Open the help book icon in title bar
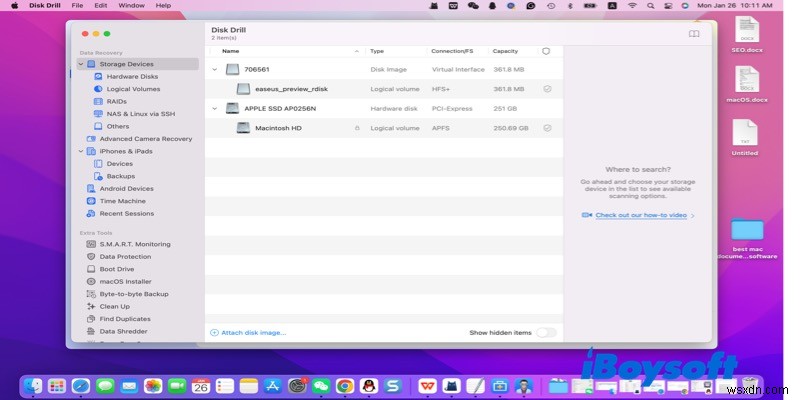The width and height of the screenshot is (800, 400). 694,34
